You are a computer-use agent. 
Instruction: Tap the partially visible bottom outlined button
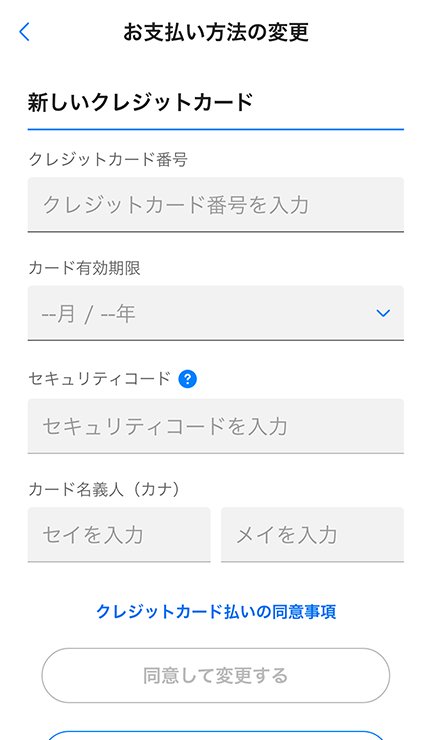[x=216, y=735]
